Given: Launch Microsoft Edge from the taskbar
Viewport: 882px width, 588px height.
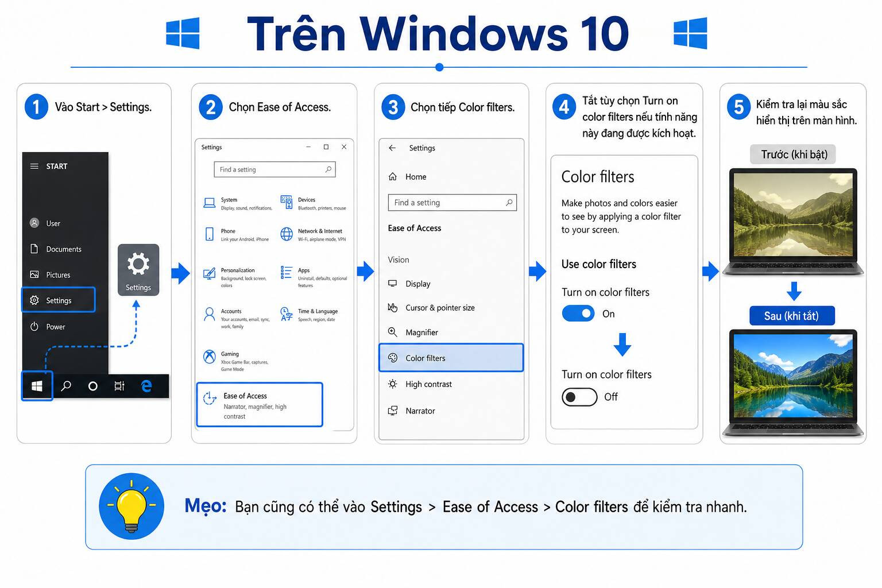Looking at the screenshot, I should pyautogui.click(x=146, y=386).
